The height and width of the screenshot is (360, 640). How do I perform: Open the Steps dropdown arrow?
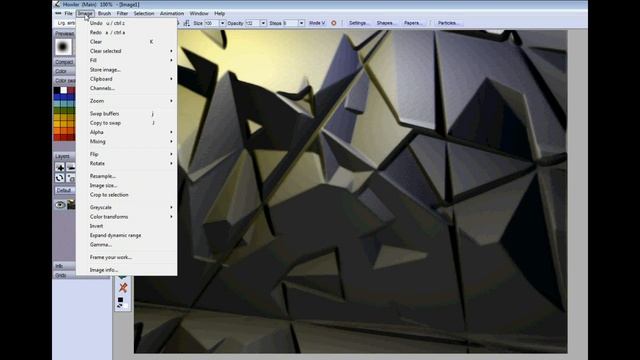point(301,23)
